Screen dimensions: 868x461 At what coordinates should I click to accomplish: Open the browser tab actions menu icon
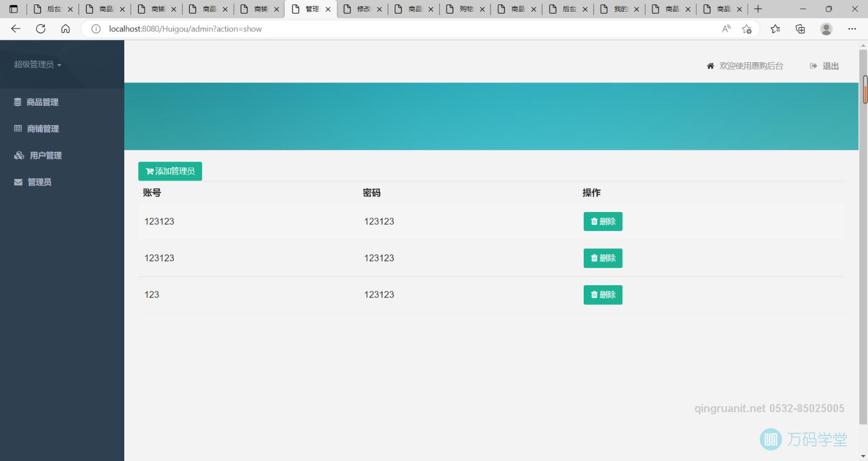click(x=14, y=9)
